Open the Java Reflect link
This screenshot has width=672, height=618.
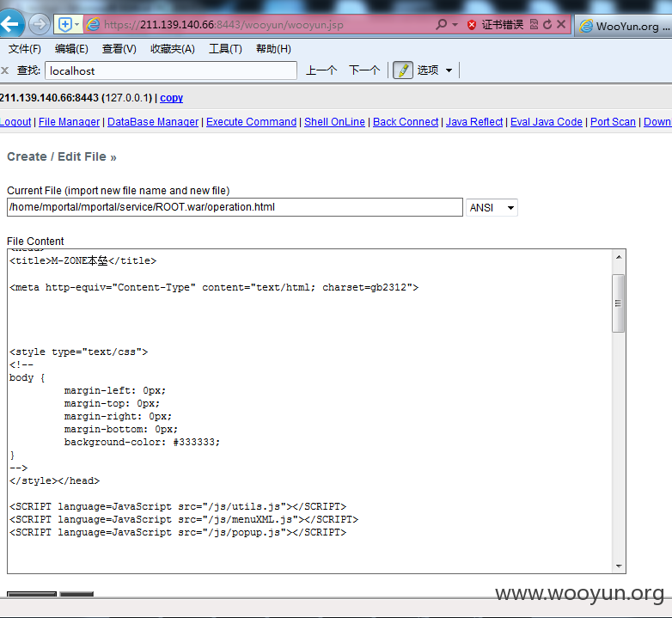coord(474,122)
